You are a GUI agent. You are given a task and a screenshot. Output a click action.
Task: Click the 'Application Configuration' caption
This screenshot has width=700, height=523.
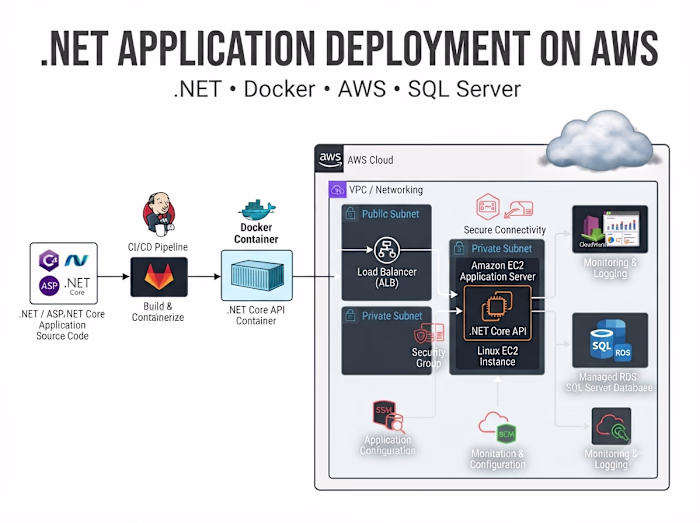point(388,445)
